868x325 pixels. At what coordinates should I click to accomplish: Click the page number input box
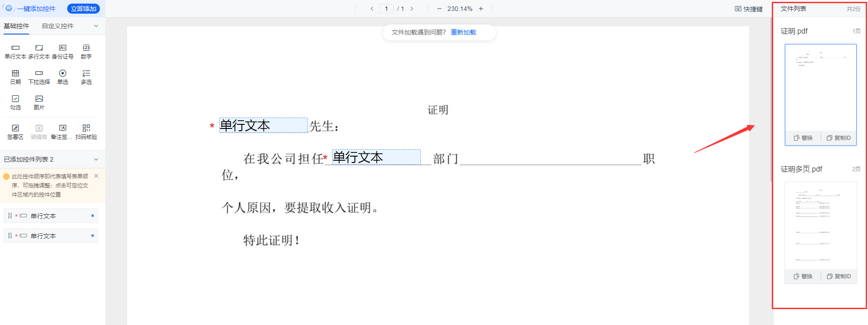point(386,9)
